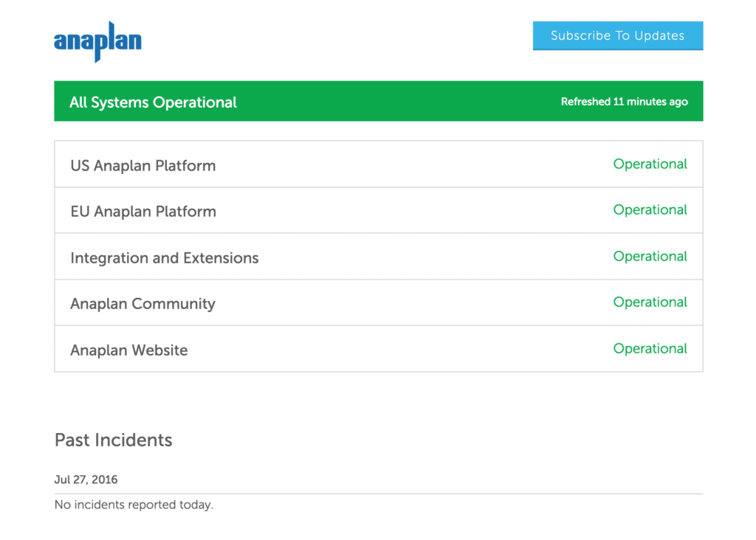The image size is (756, 540).
Task: Click the Subscribe To Updates button
Action: point(618,35)
